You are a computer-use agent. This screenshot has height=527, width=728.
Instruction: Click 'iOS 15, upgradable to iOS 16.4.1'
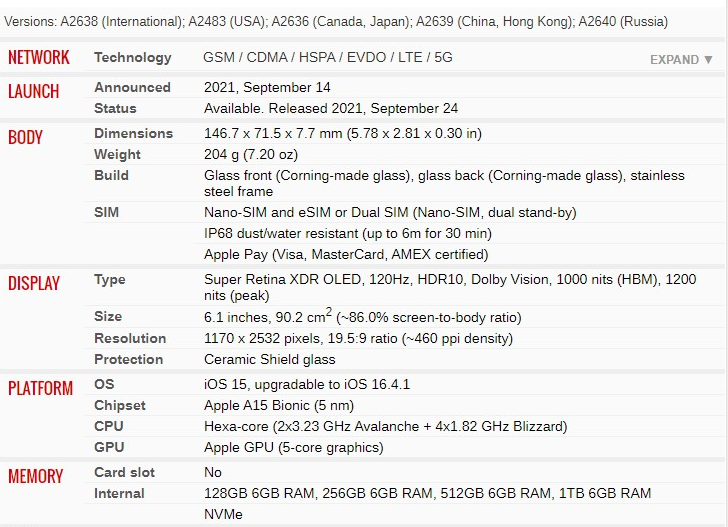[x=307, y=384]
